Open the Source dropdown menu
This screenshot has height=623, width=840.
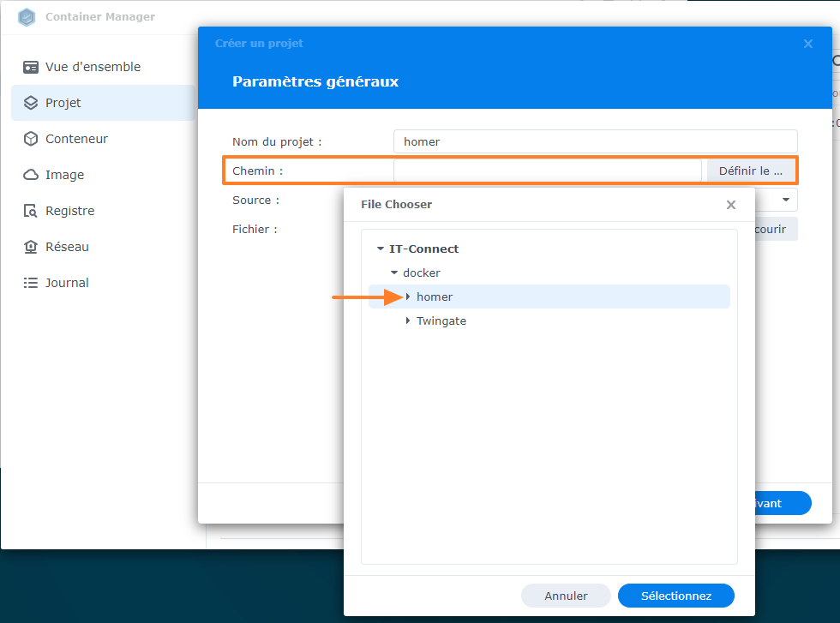tap(785, 200)
